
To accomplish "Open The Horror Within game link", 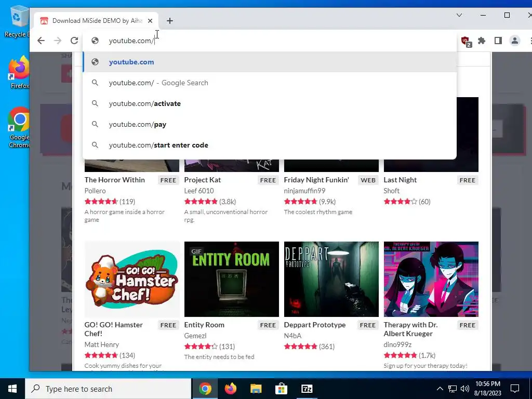I will tap(115, 180).
